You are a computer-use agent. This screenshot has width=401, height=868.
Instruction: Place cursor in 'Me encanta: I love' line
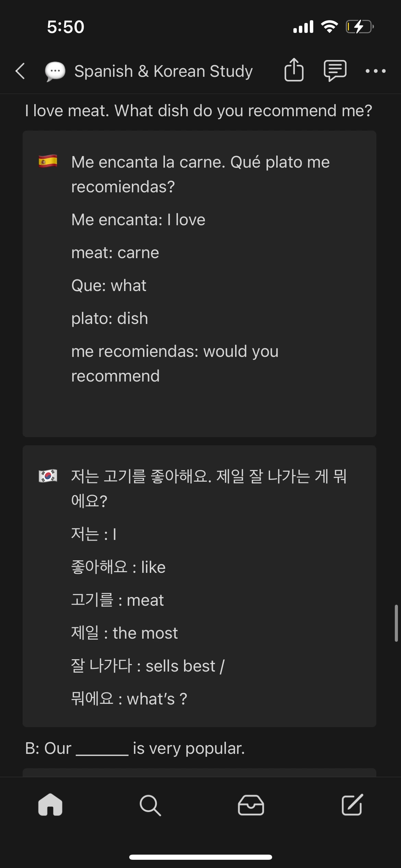(x=138, y=219)
